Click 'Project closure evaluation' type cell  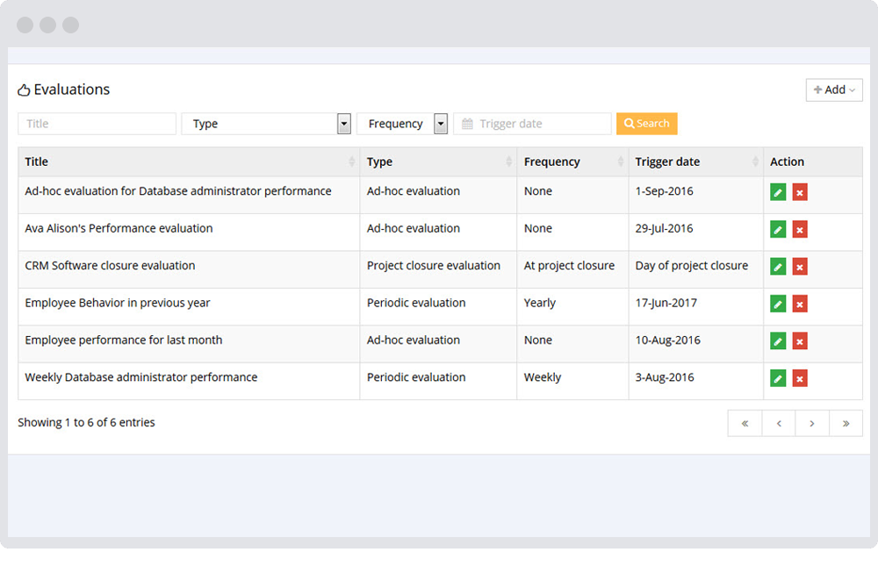click(434, 265)
